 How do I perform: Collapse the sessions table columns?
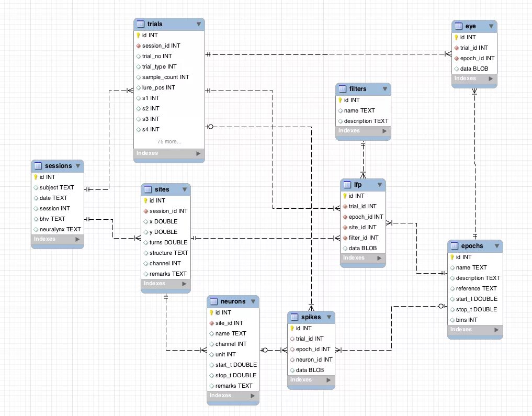[x=78, y=166]
